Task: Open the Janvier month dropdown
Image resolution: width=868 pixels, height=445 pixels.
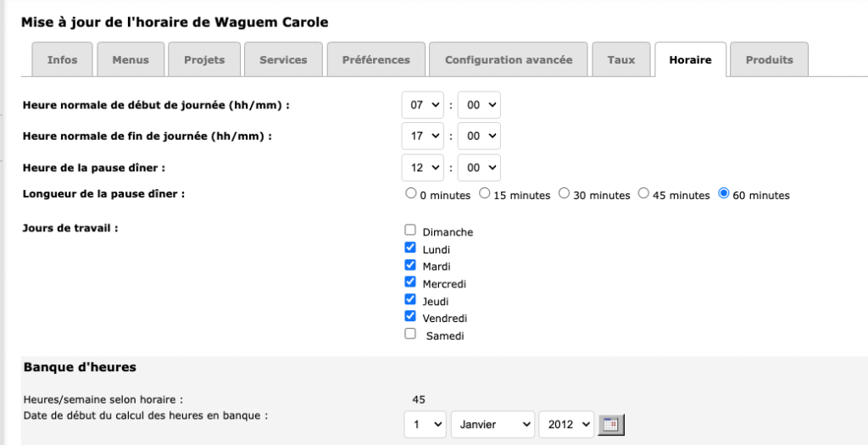Action: 492,425
